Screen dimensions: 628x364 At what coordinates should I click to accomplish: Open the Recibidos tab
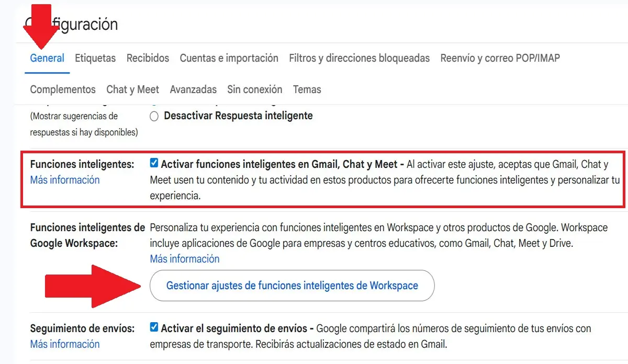click(x=148, y=58)
